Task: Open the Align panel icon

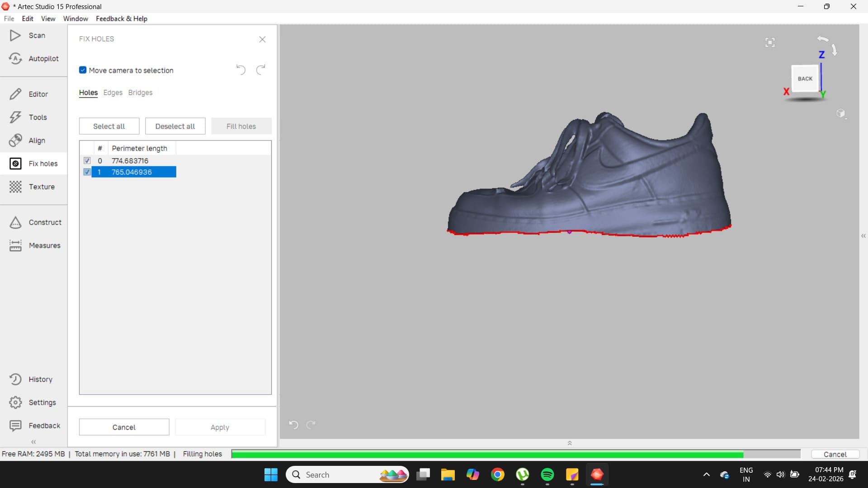Action: [x=15, y=141]
